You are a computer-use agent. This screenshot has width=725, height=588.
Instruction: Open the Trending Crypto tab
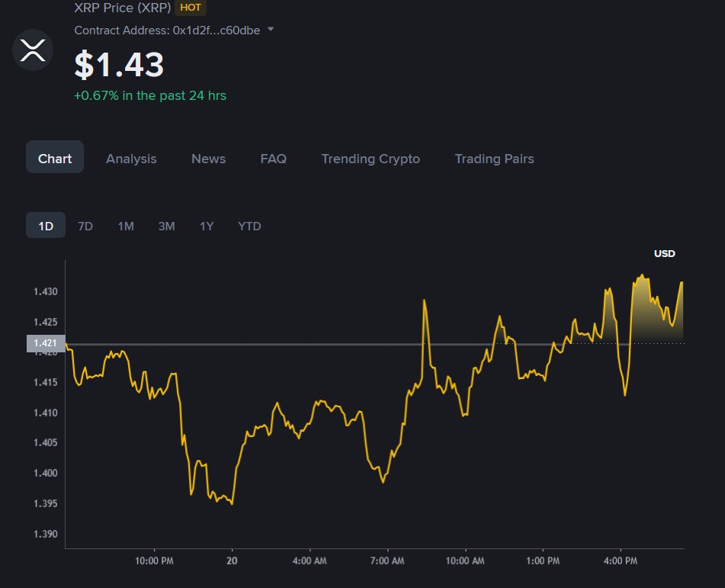(371, 159)
